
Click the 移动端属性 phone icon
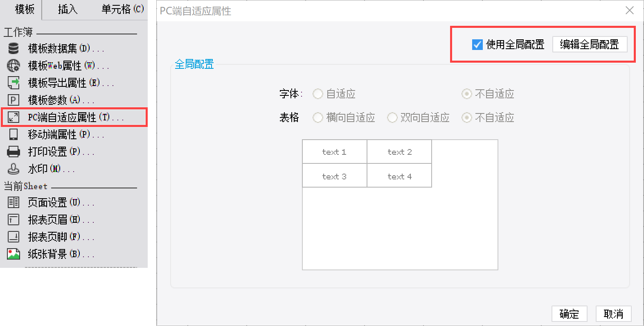[x=14, y=134]
